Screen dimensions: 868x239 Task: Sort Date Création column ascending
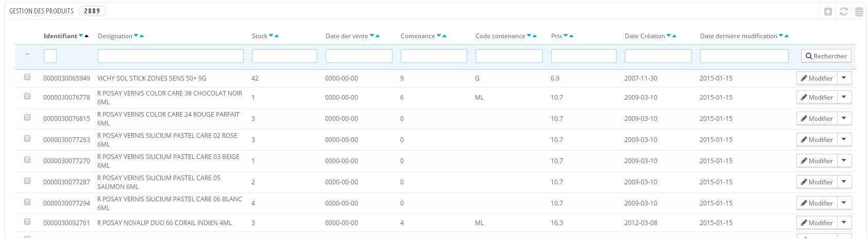(x=674, y=36)
